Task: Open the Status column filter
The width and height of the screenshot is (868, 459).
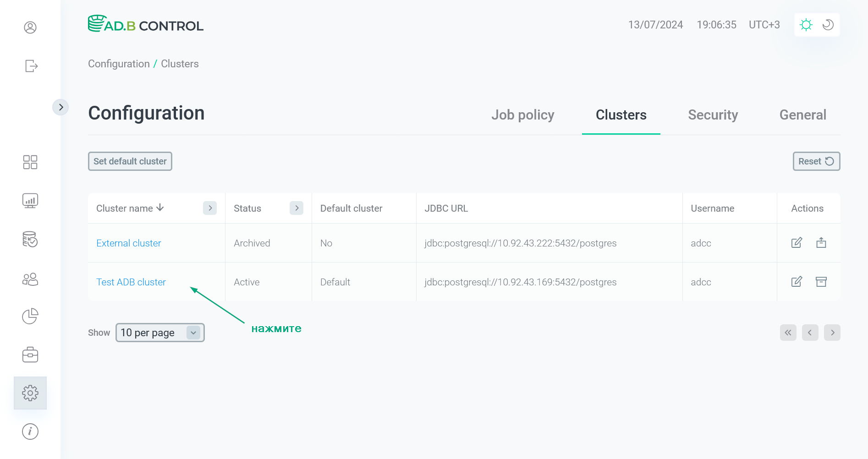Action: click(297, 208)
